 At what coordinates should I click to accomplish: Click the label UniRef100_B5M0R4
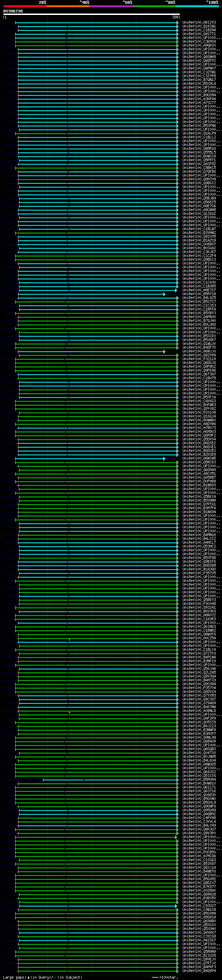(199, 779)
